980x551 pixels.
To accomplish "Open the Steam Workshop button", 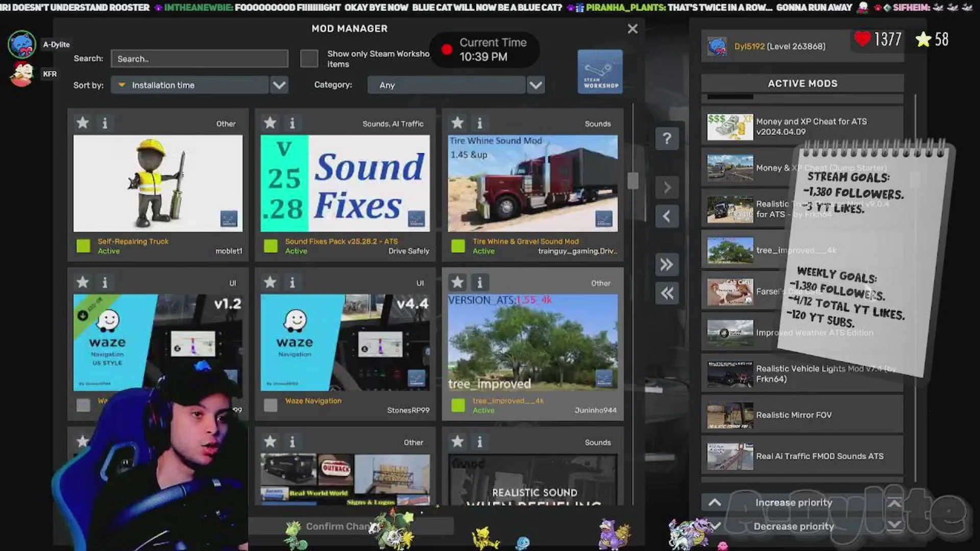I will [600, 72].
